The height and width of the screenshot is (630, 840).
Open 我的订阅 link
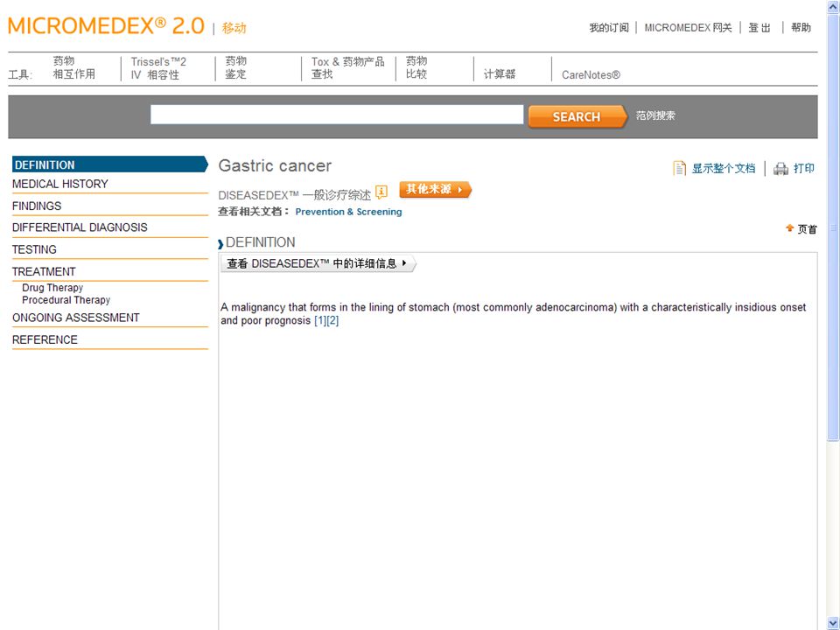[x=609, y=27]
